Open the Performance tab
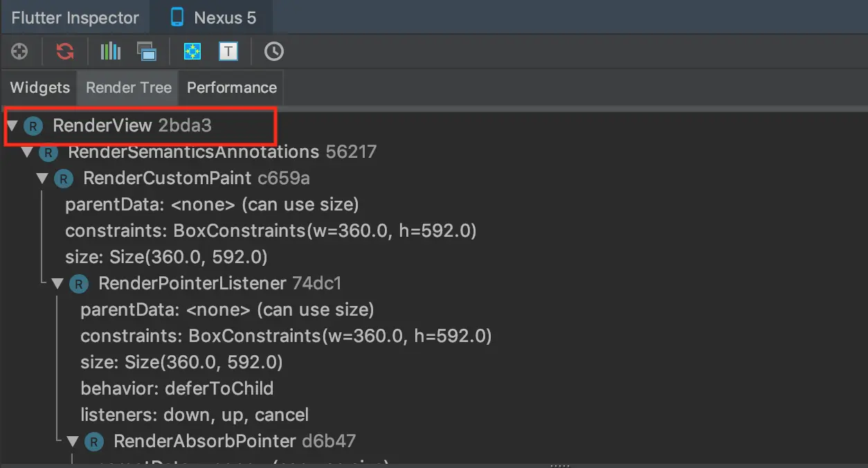868x468 pixels. click(x=231, y=88)
